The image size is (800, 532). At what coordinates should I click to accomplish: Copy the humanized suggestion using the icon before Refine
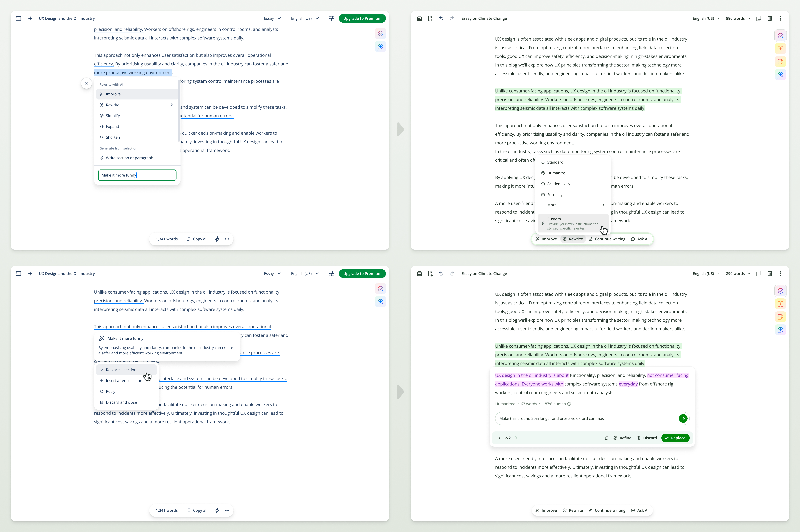[x=607, y=438]
